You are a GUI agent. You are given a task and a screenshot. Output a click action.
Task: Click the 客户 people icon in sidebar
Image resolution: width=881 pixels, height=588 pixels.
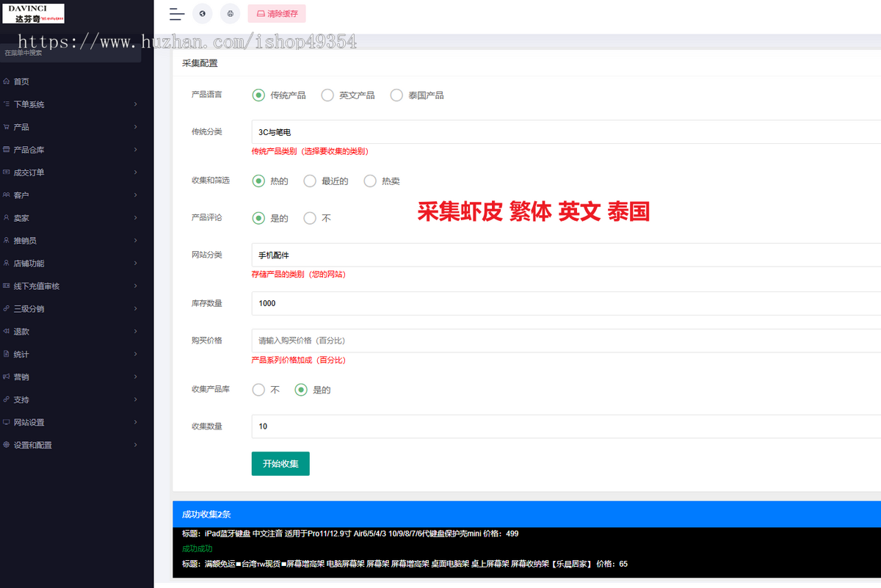click(x=7, y=195)
